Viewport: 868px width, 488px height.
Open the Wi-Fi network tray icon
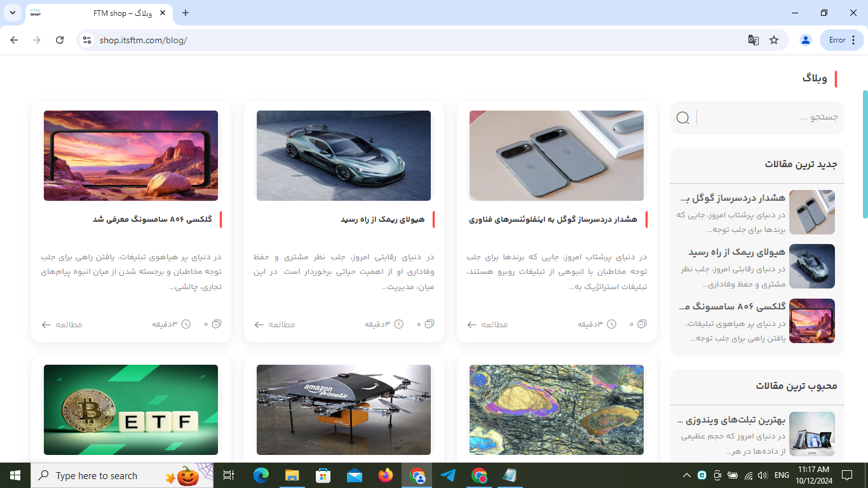748,475
